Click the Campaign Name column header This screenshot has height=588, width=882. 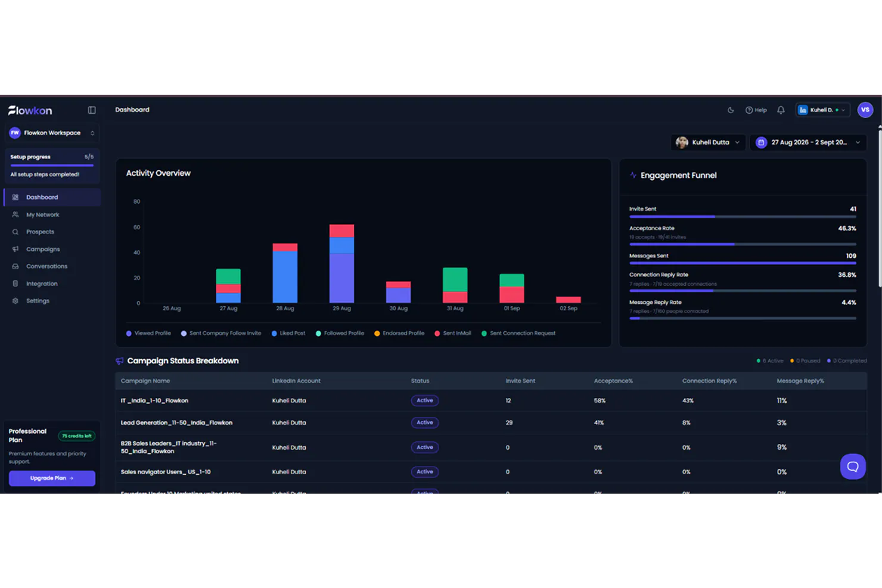point(145,381)
